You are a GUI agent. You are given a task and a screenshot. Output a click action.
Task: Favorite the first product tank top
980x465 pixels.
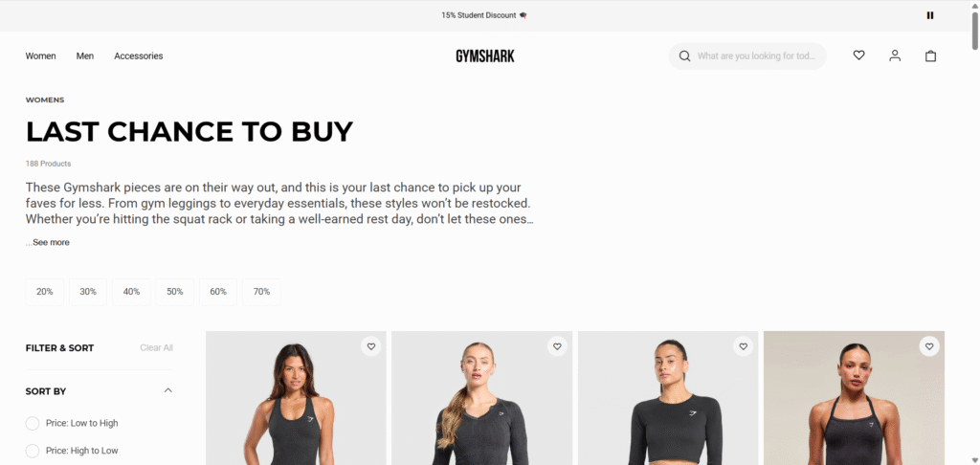(x=370, y=346)
